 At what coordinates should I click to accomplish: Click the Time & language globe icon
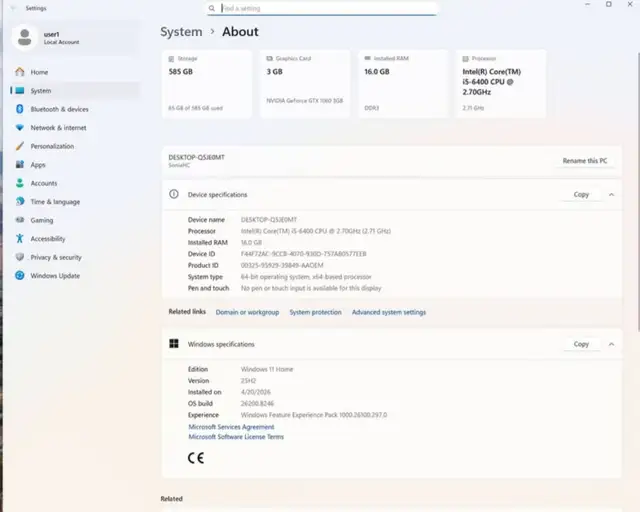pos(20,201)
